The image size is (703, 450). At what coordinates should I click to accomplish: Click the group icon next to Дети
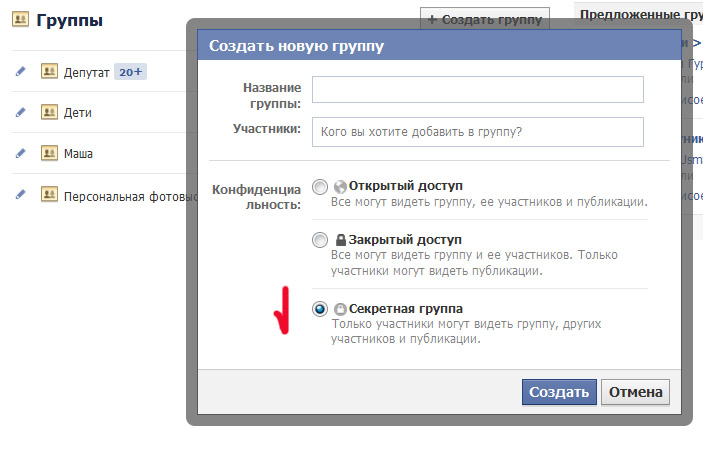tap(49, 112)
